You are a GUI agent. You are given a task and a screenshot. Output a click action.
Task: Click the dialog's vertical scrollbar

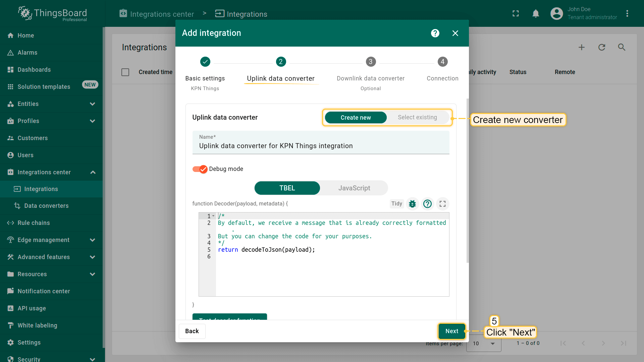467,181
